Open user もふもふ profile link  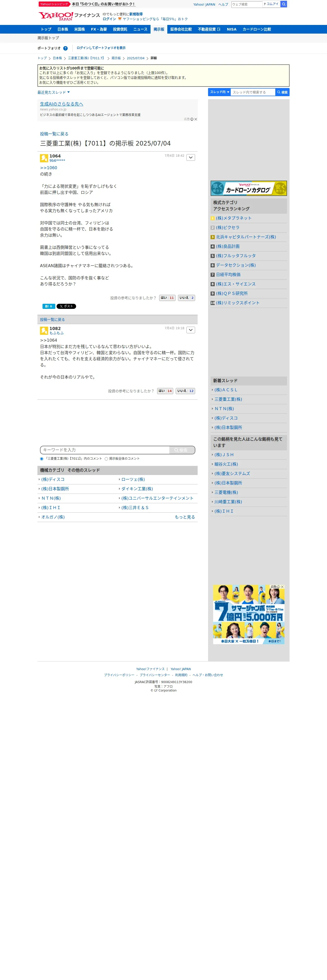[x=57, y=333]
